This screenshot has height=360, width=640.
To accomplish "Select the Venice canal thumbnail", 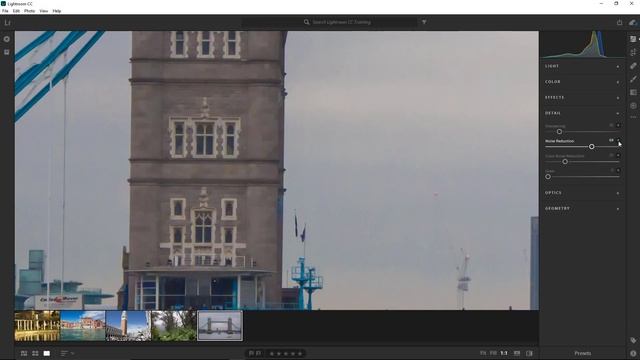I will (83, 326).
